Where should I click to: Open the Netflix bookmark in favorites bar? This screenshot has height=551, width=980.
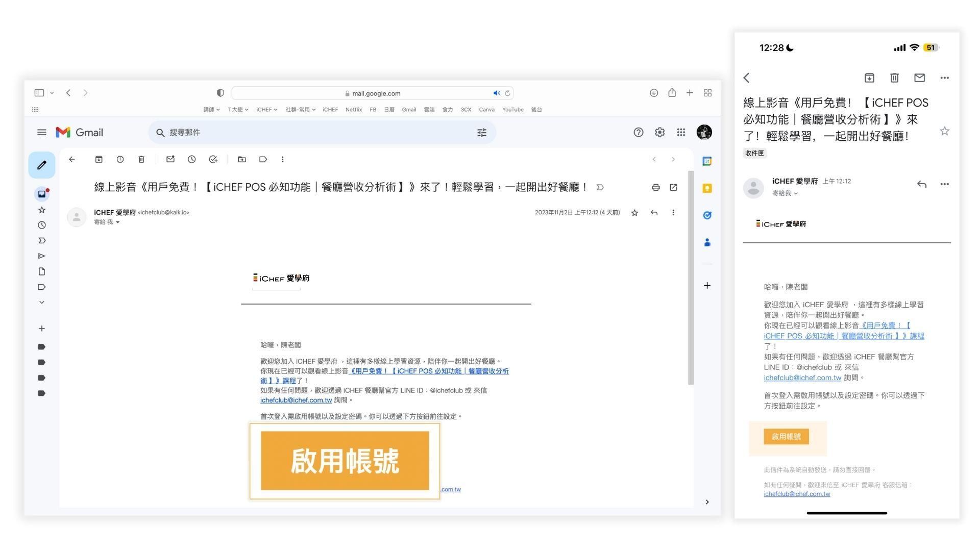point(353,109)
